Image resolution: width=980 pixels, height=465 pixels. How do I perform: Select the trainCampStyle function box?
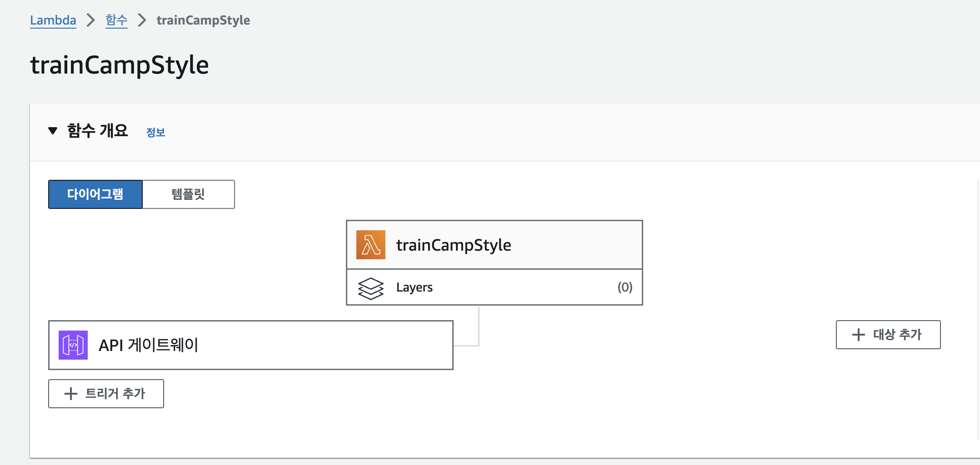coord(494,245)
